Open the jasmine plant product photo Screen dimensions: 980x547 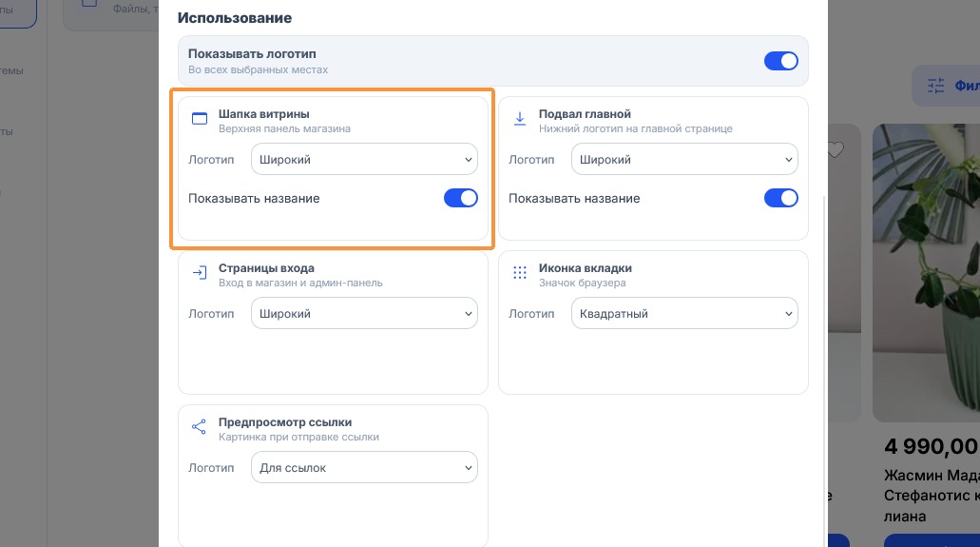926,272
